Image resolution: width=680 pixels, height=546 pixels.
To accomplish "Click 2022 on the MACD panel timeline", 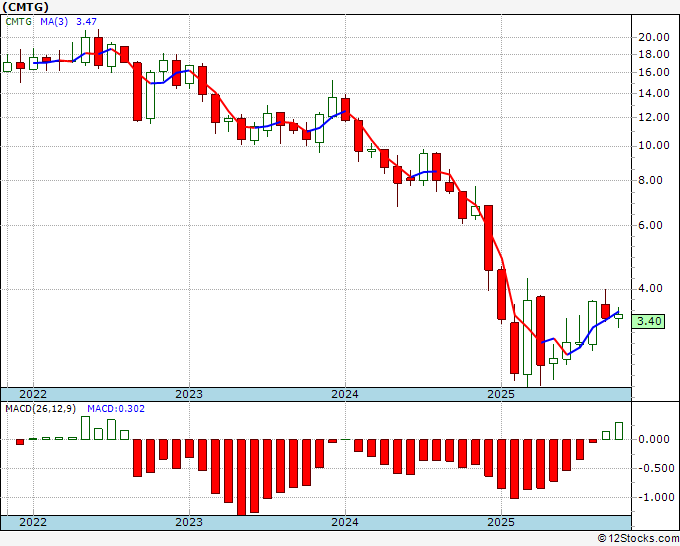I will [x=33, y=522].
